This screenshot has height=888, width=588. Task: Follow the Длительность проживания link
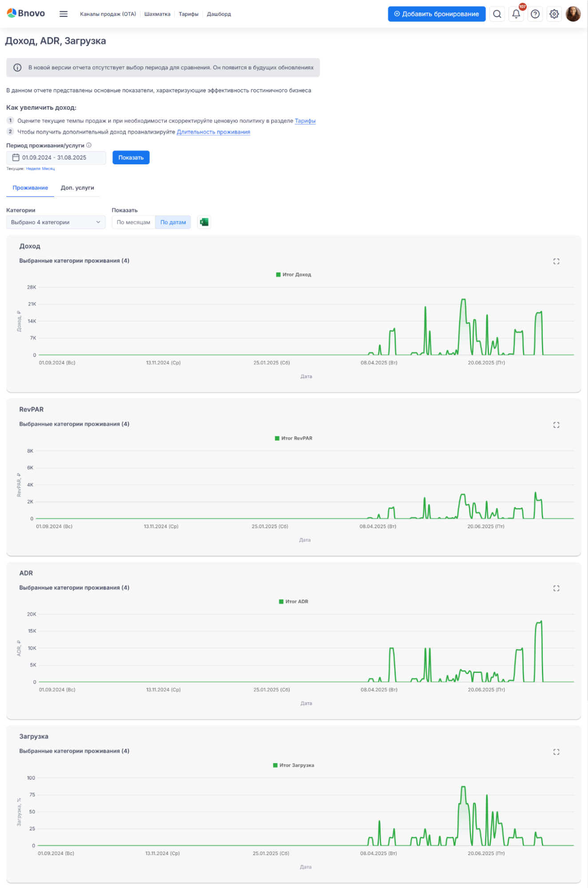[x=213, y=132]
